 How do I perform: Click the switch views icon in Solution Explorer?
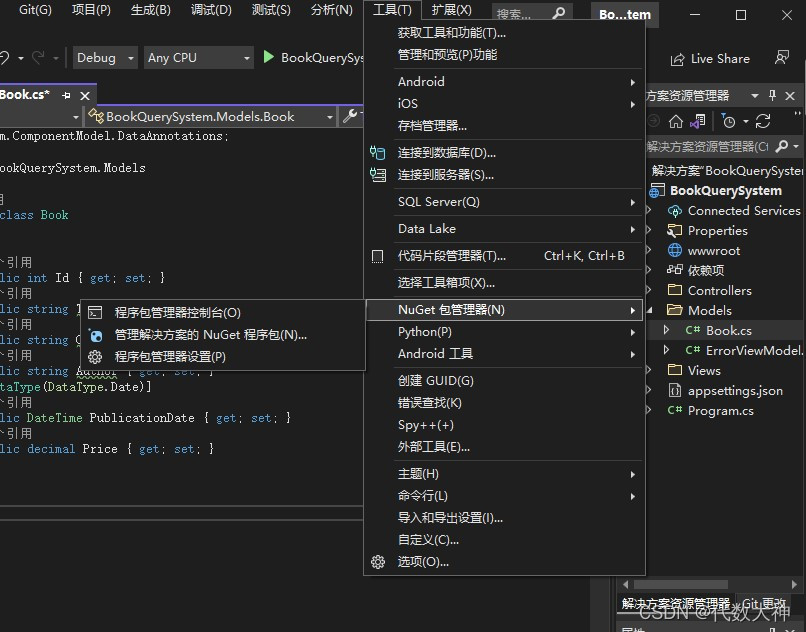coord(698,122)
